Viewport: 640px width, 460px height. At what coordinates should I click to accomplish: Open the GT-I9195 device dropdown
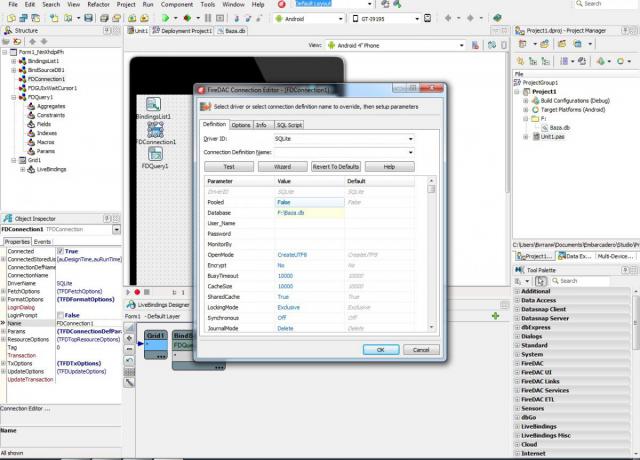[x=417, y=19]
